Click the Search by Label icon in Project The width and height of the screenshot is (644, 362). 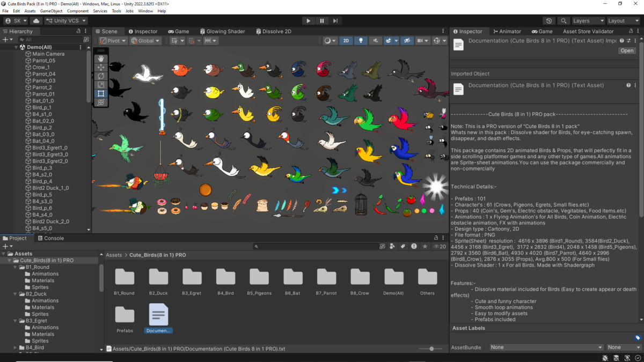(403, 246)
